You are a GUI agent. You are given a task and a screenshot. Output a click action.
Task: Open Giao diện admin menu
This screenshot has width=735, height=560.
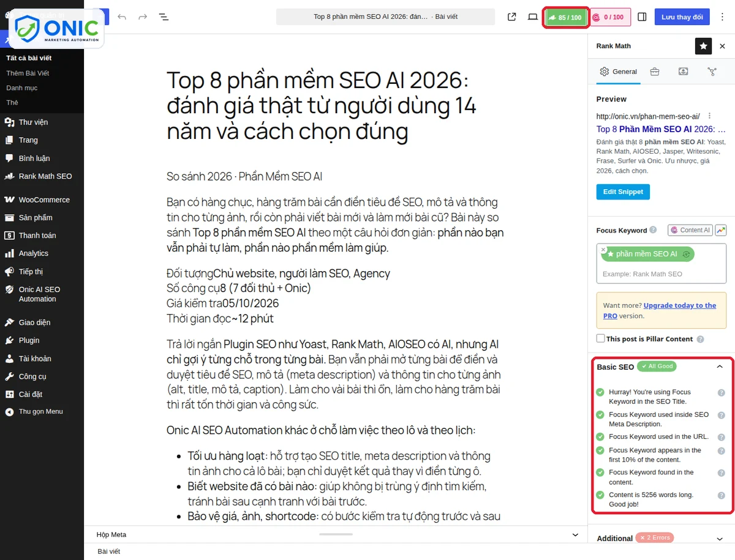(x=34, y=323)
